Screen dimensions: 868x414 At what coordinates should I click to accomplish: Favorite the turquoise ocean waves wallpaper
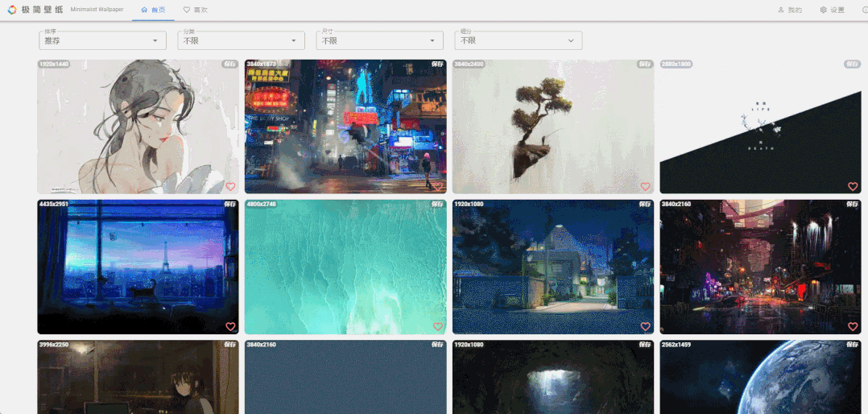point(438,326)
